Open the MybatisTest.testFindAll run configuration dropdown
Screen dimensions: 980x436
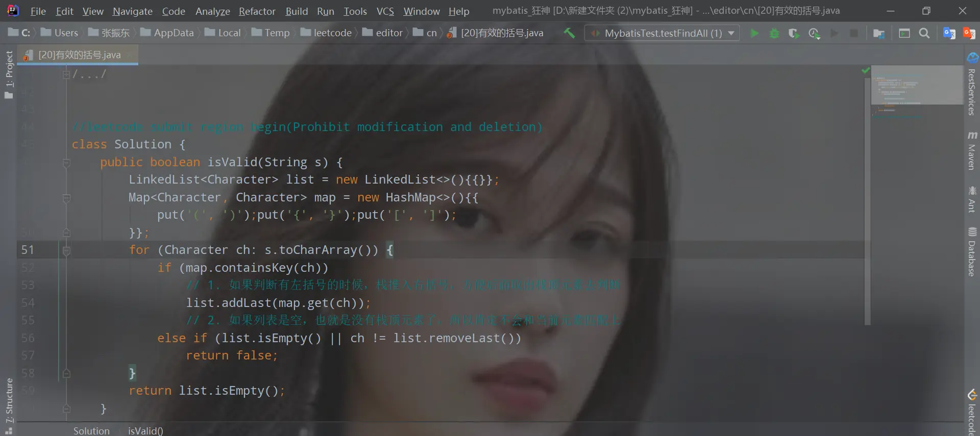[x=662, y=33]
